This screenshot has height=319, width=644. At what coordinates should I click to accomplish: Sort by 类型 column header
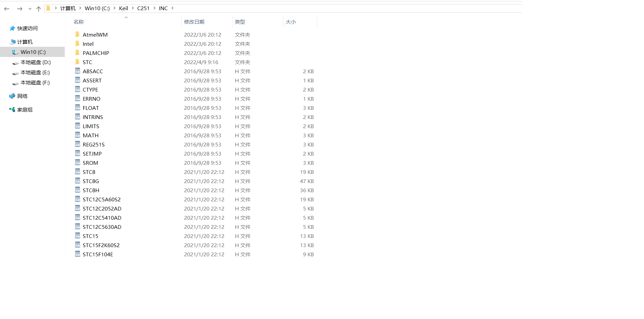[x=240, y=22]
